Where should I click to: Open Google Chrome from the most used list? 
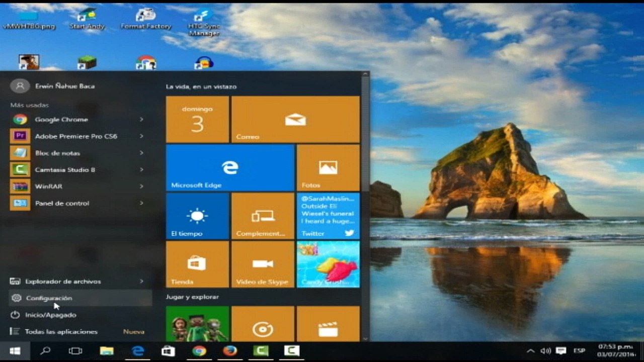click(80, 120)
